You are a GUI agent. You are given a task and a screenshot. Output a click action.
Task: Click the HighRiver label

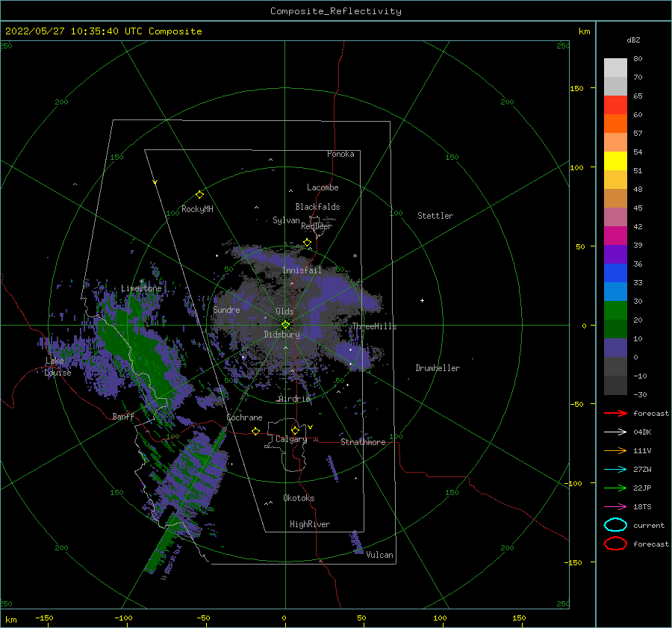coord(309,524)
